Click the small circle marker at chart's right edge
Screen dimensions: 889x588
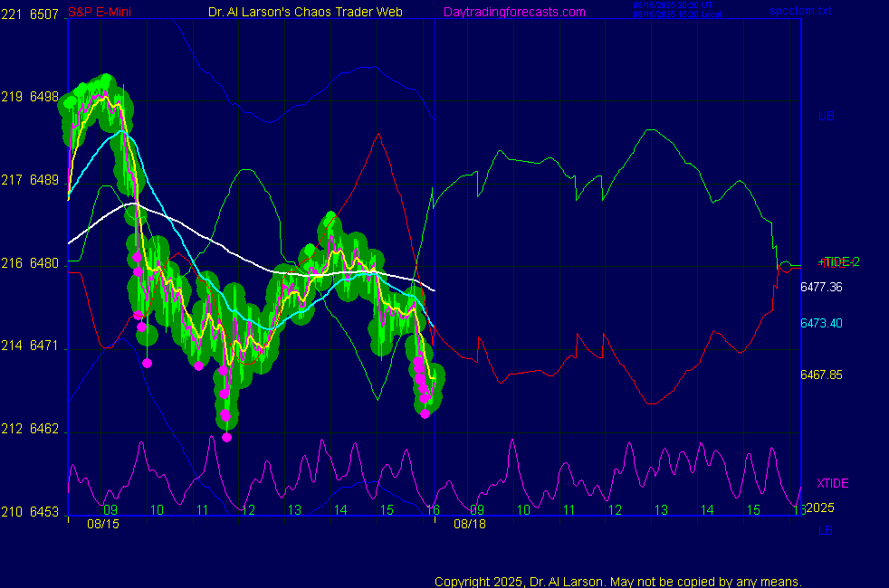point(786,266)
